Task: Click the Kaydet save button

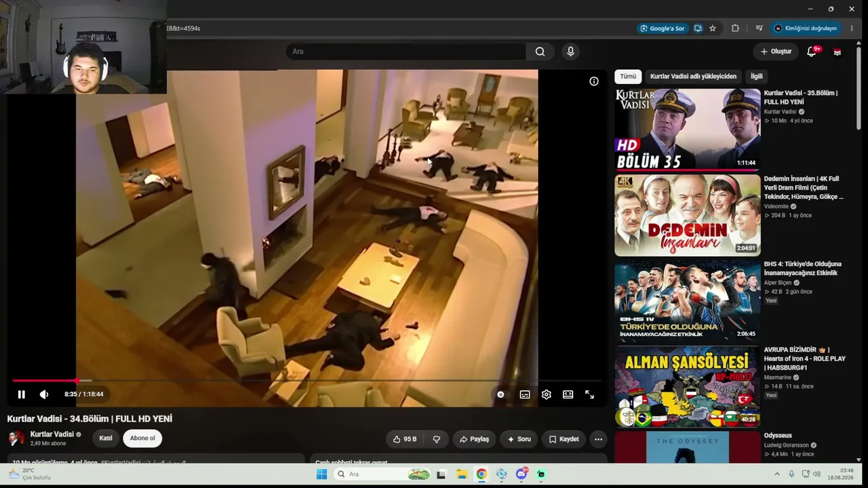Action: [x=564, y=439]
